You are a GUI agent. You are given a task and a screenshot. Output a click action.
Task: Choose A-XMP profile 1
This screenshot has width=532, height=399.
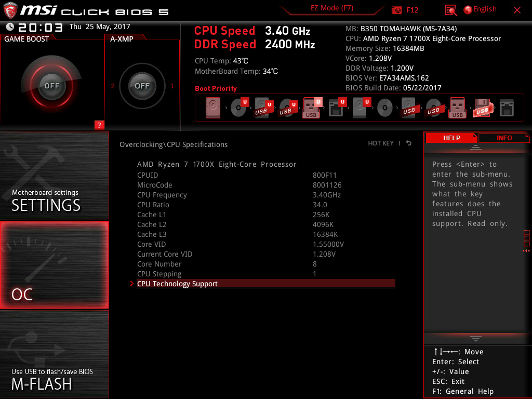coord(172,86)
